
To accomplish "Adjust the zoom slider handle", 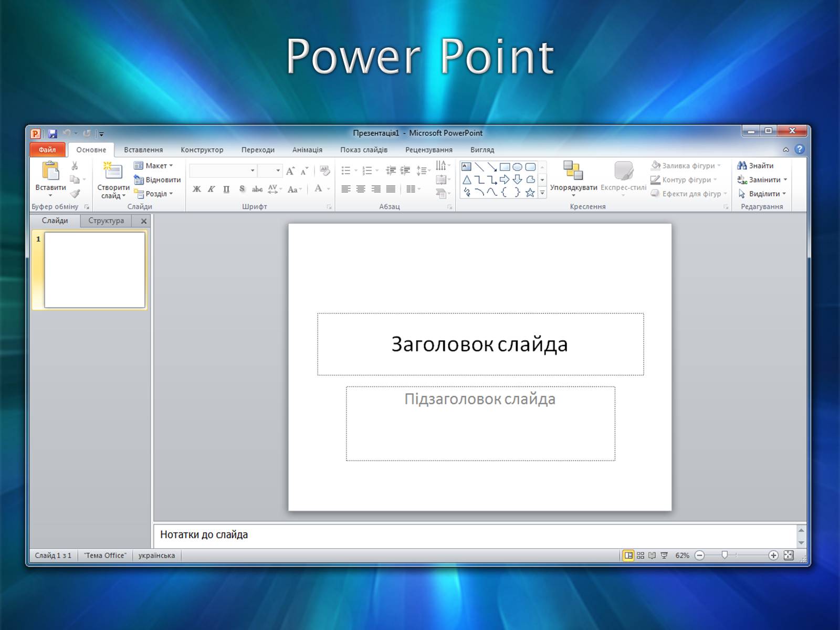I will [724, 555].
